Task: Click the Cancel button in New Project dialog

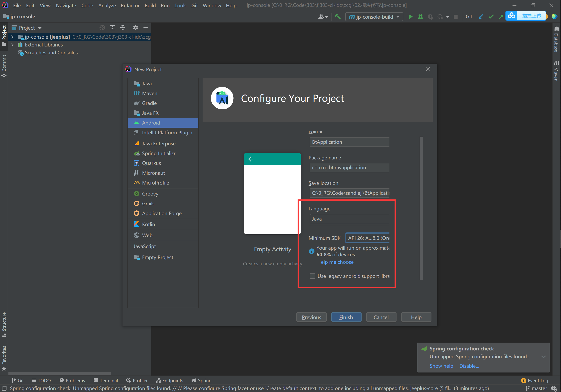Action: click(x=381, y=317)
